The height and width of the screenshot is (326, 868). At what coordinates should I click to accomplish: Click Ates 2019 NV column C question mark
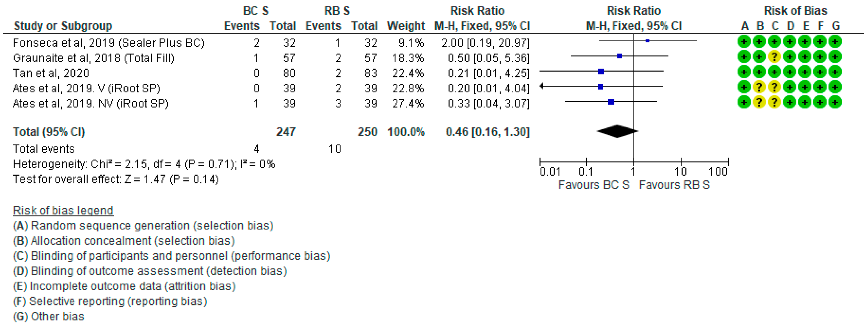point(774,102)
